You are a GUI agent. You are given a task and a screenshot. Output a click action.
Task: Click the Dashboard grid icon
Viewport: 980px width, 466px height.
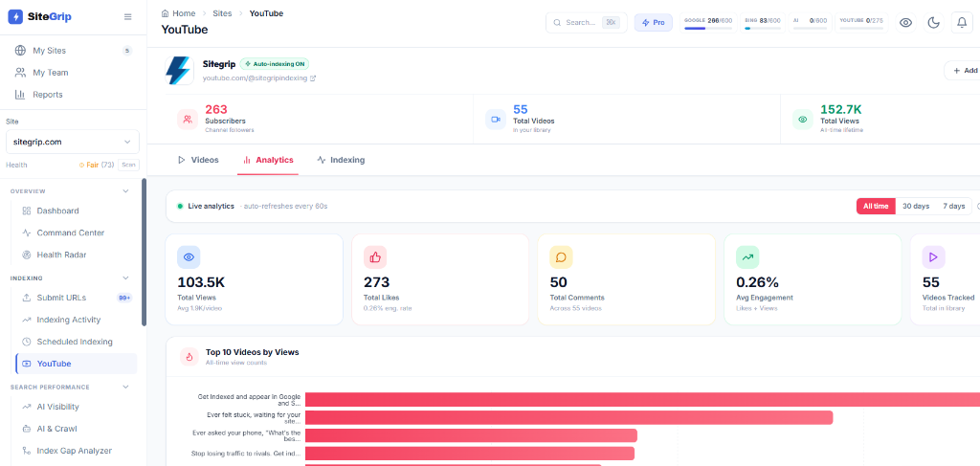(x=26, y=211)
